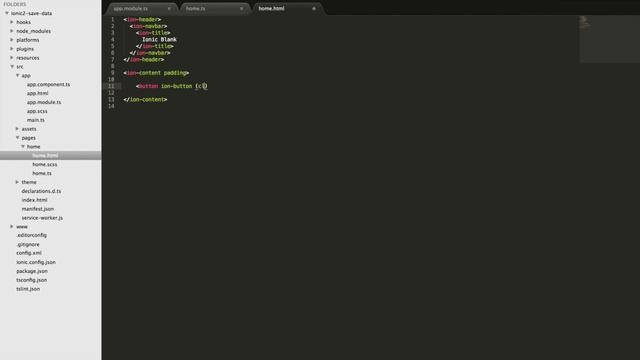Expand the plugins folder arrow
The image size is (640, 360).
click(12, 49)
